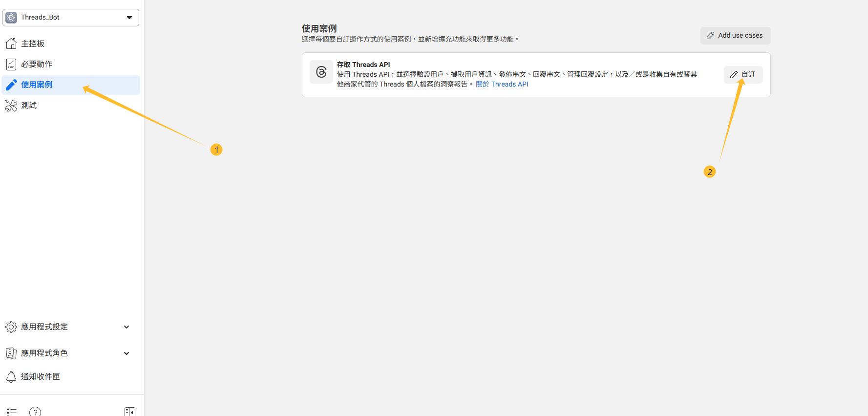Click 自訂 customize button
The height and width of the screenshot is (416, 868).
tap(743, 75)
